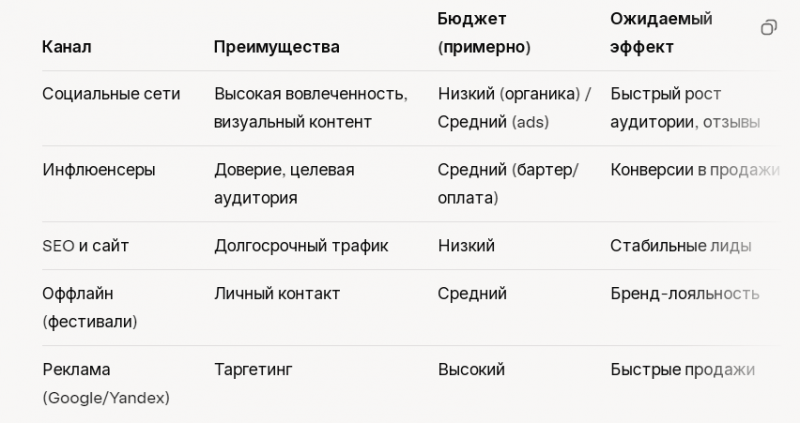Click the "Долгосрочный трафик" cell
The height and width of the screenshot is (423, 800).
(x=301, y=246)
